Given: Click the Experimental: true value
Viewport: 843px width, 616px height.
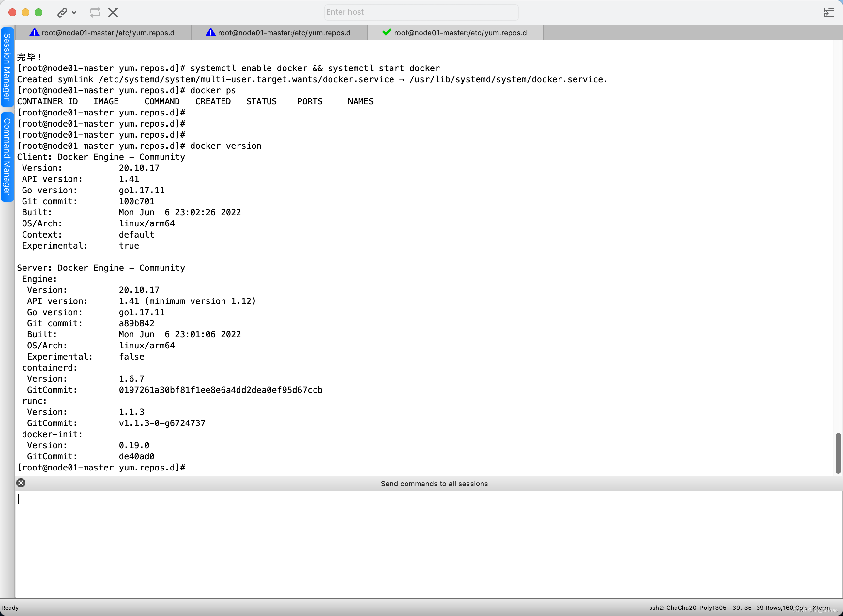Looking at the screenshot, I should [x=129, y=246].
